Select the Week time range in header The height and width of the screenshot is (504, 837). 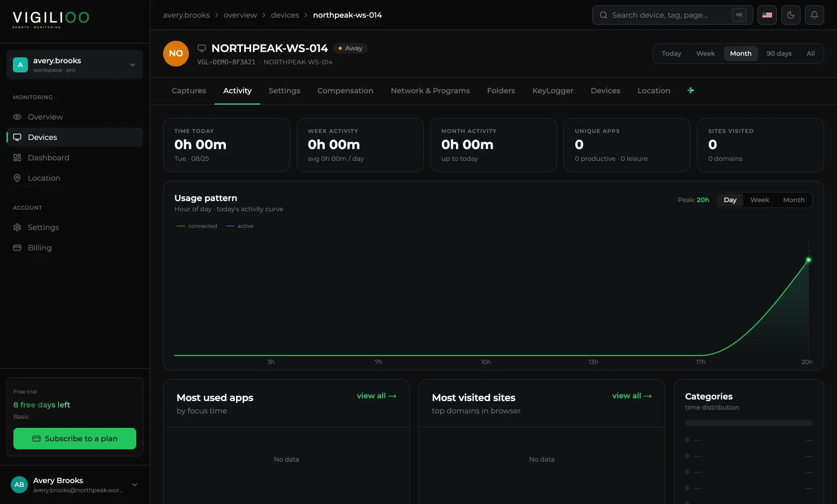[706, 54]
